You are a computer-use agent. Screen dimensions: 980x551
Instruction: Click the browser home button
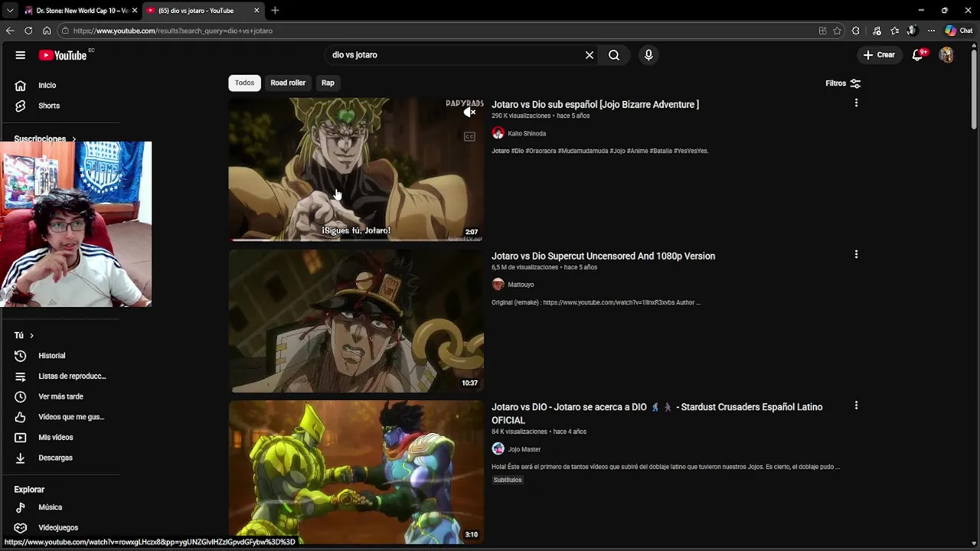pos(47,31)
